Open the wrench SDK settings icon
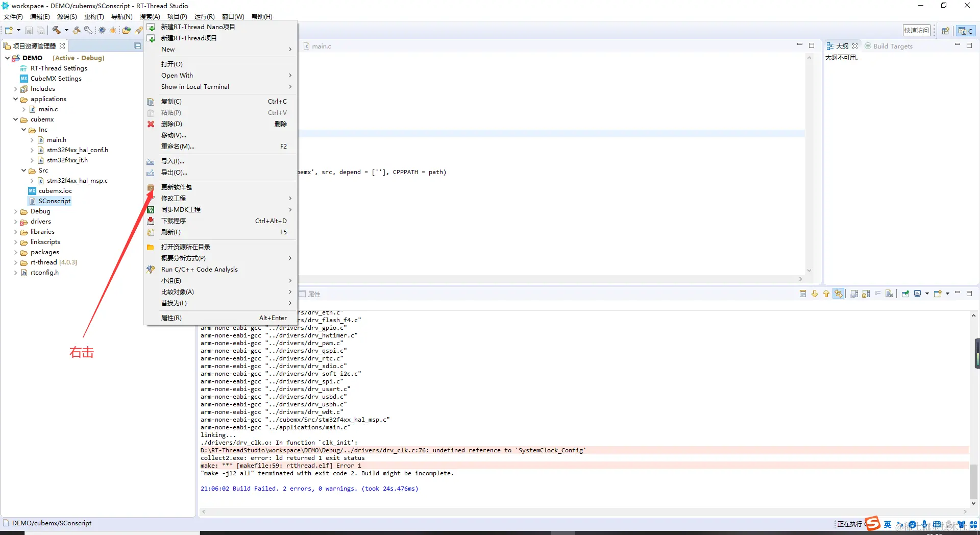 coord(88,30)
